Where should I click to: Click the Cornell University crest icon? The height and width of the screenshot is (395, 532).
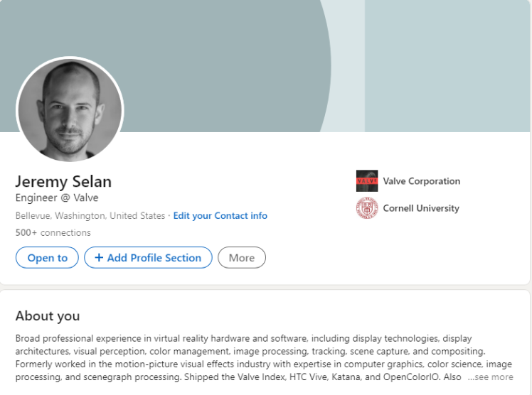coord(367,208)
